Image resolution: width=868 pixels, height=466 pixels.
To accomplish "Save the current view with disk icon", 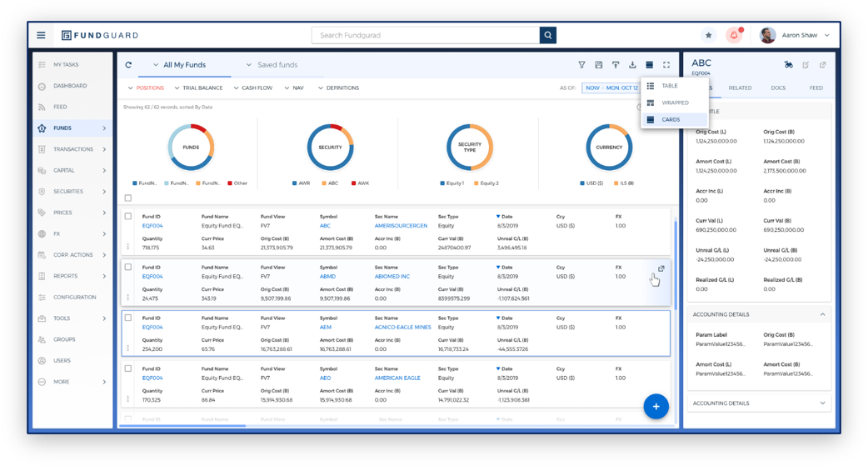I will tap(598, 65).
